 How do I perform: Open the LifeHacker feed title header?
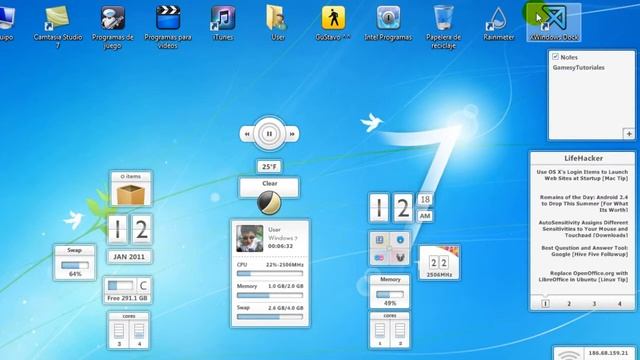click(583, 158)
